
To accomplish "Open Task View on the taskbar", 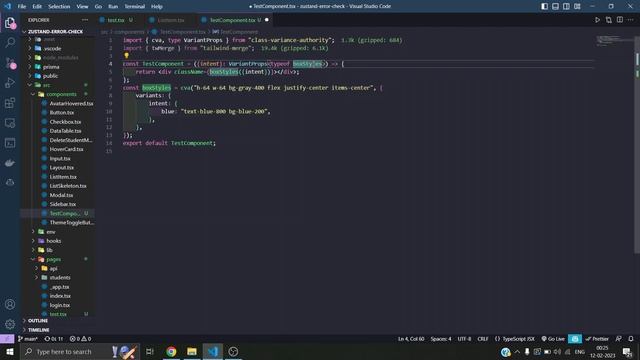I will (x=150, y=351).
